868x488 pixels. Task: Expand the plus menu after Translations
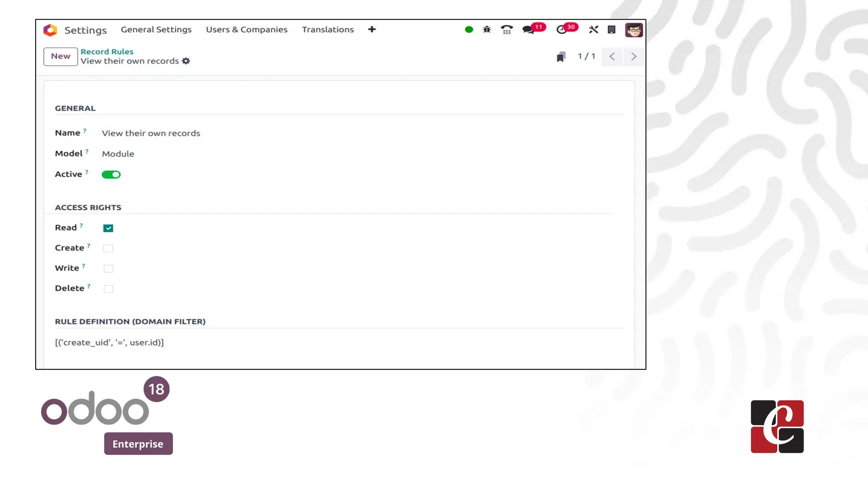pos(372,30)
